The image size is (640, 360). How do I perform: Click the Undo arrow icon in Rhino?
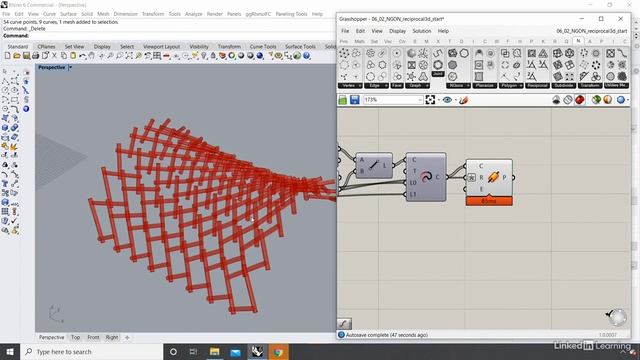tap(82, 56)
